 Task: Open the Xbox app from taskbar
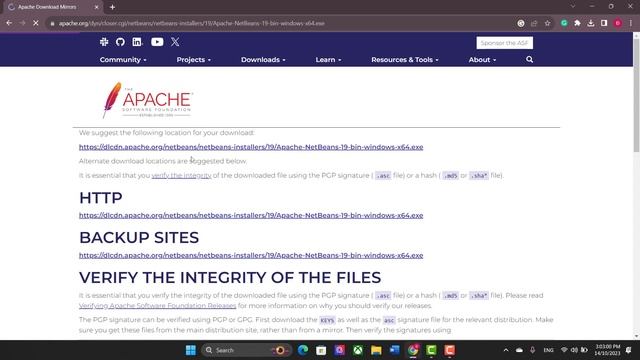358,350
